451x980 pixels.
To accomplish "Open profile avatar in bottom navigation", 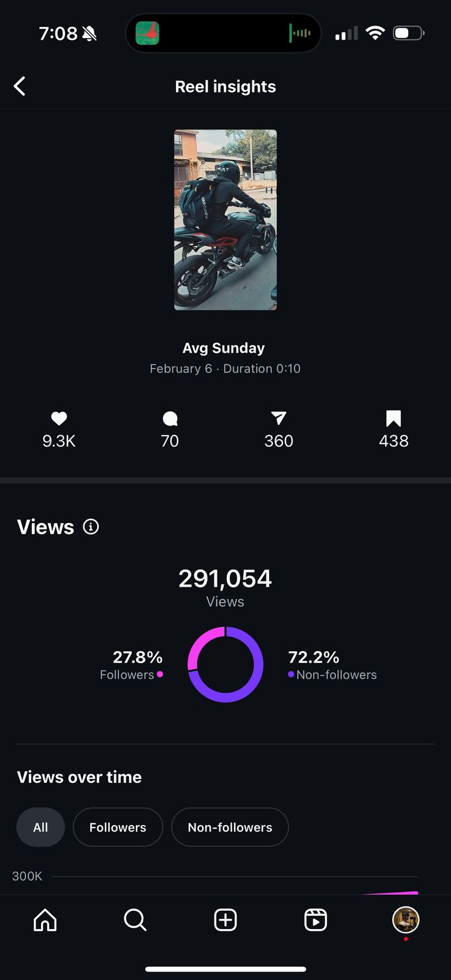I will coord(406,919).
